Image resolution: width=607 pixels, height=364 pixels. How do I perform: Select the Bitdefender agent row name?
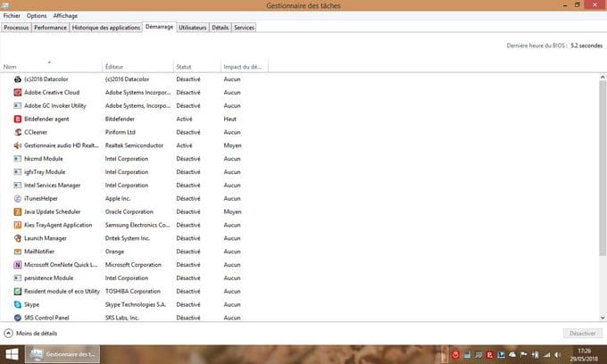(x=46, y=119)
